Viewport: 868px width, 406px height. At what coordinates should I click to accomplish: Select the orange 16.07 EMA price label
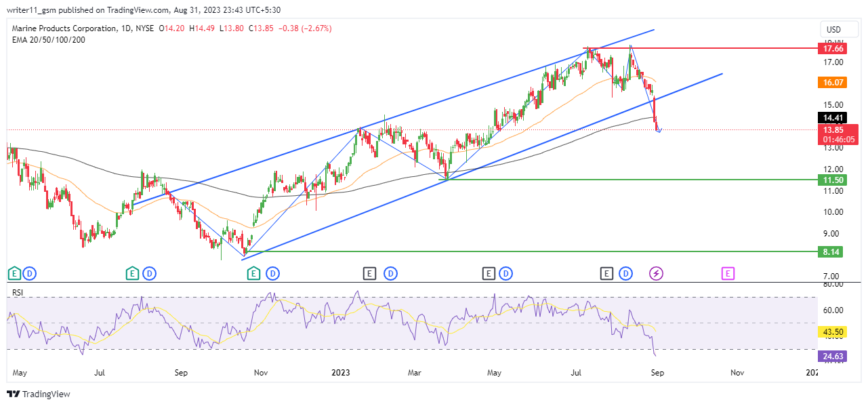point(833,82)
